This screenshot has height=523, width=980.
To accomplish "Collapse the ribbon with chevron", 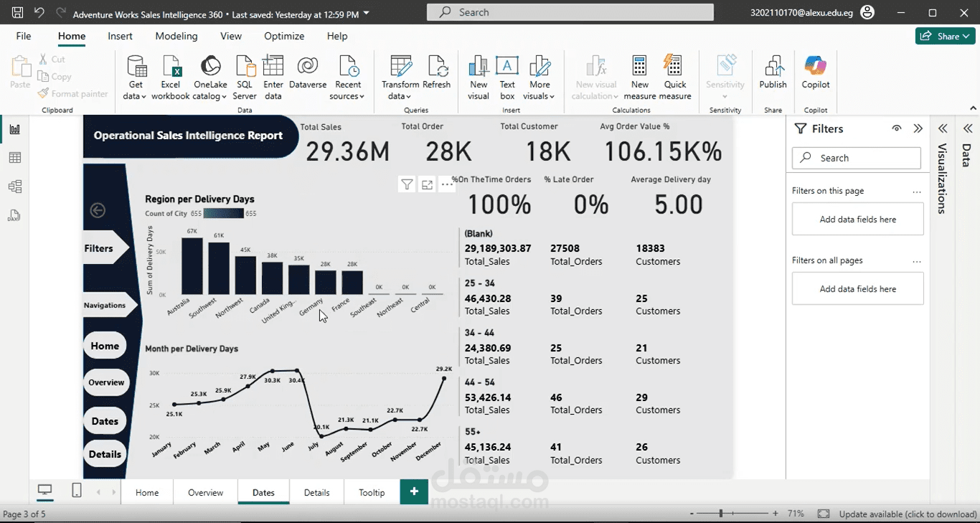I will (x=974, y=109).
